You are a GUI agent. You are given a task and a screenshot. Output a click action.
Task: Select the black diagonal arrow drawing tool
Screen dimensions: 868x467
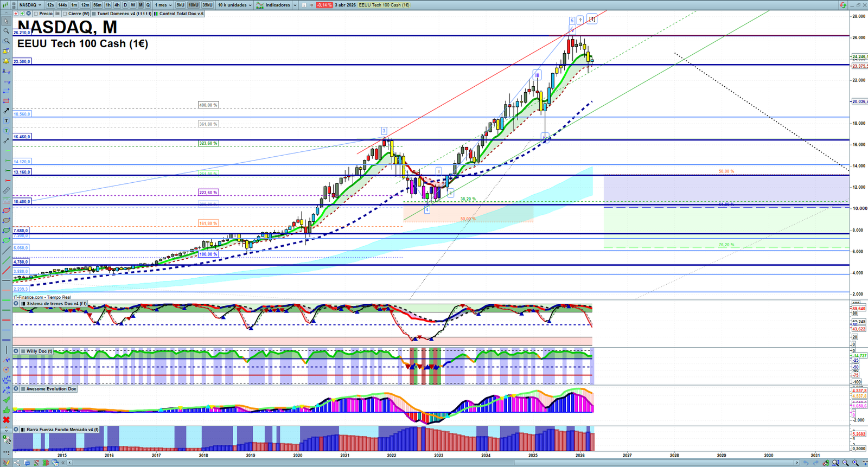coord(6,111)
